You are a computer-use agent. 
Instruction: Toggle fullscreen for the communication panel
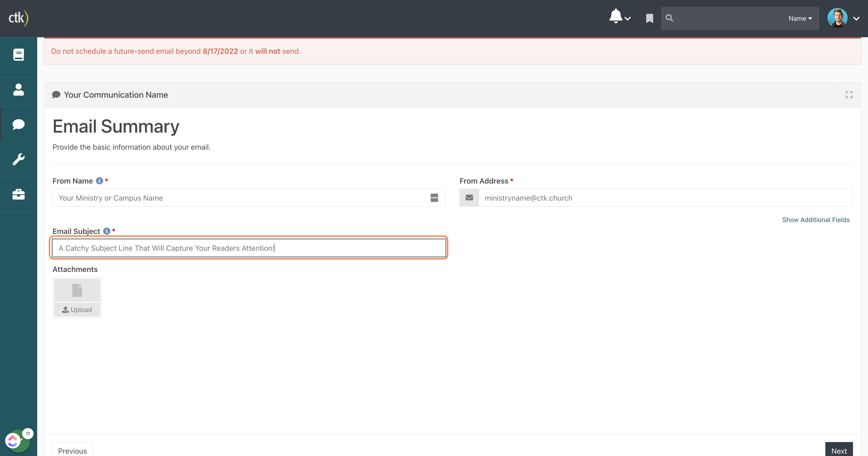[849, 95]
